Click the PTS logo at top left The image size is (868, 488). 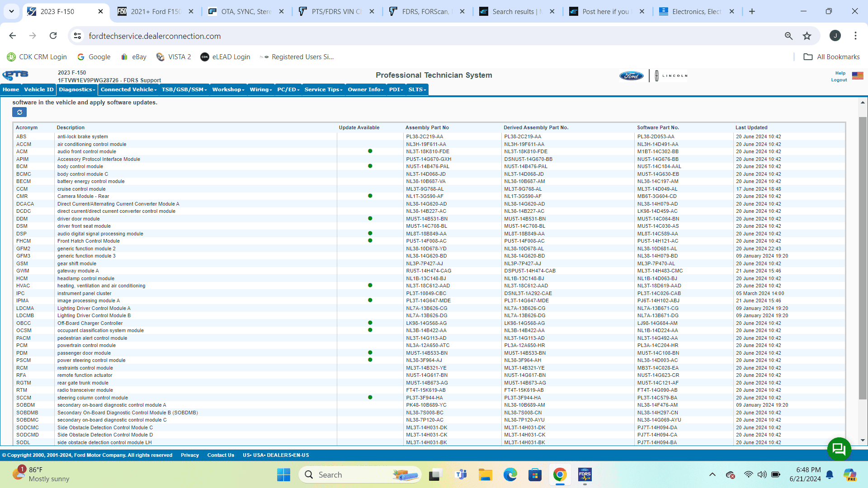[x=15, y=75]
